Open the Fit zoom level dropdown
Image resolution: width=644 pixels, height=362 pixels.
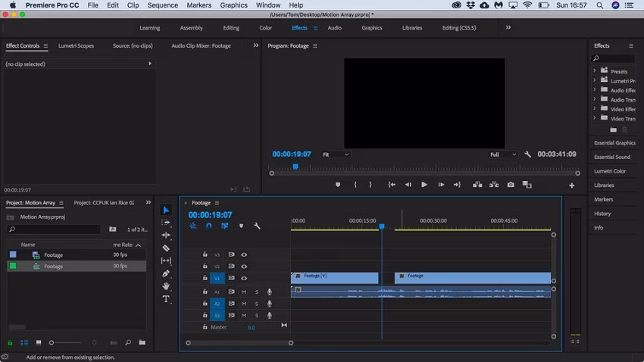(335, 154)
